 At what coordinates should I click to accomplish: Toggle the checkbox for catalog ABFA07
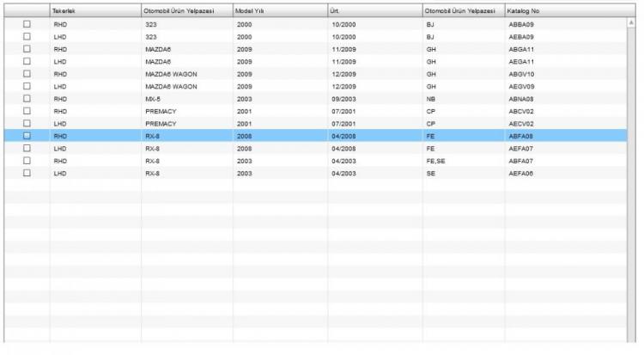point(27,161)
